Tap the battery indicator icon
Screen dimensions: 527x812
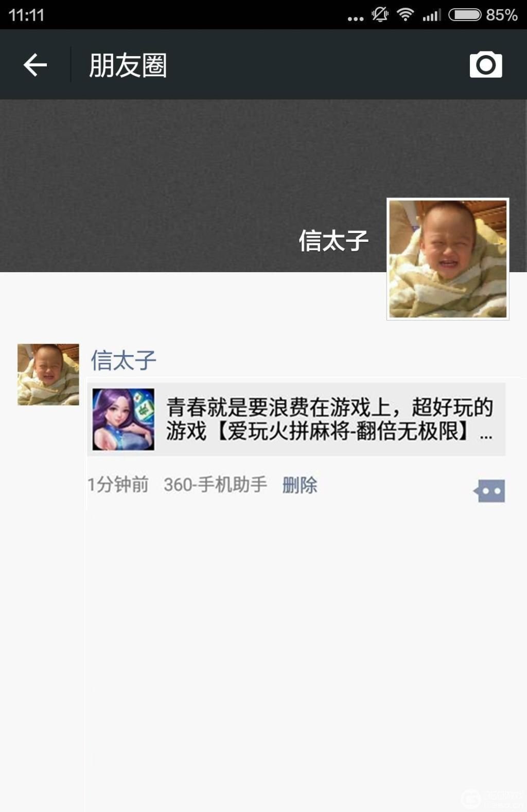pyautogui.click(x=465, y=14)
